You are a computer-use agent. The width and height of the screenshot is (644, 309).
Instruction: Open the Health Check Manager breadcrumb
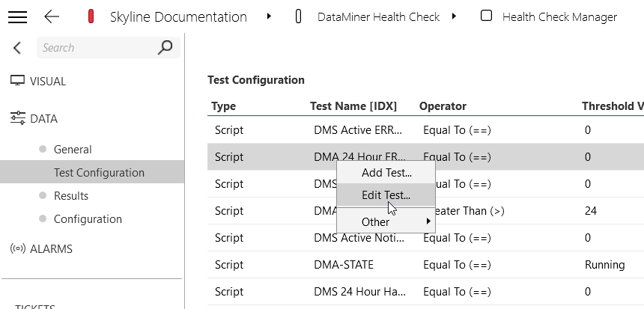pos(559,17)
